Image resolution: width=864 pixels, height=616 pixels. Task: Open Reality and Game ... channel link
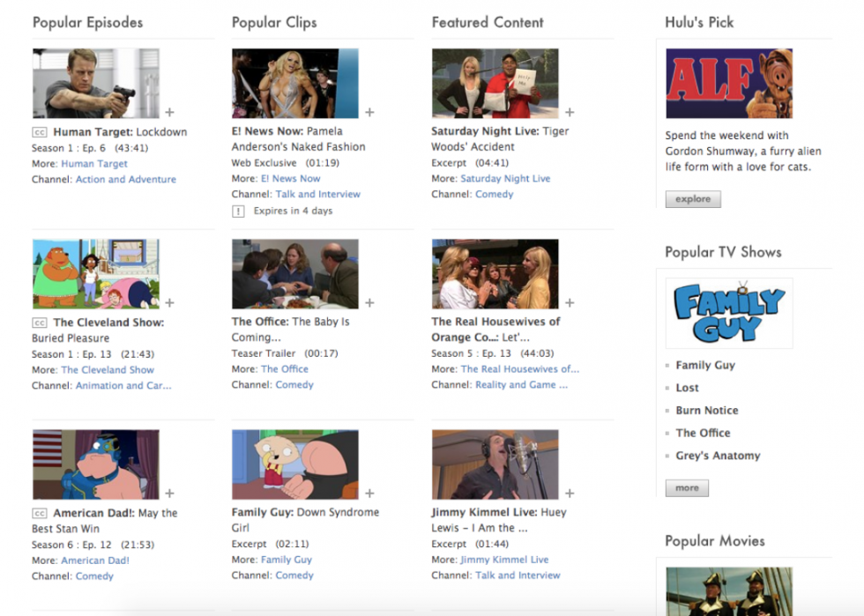point(521,384)
